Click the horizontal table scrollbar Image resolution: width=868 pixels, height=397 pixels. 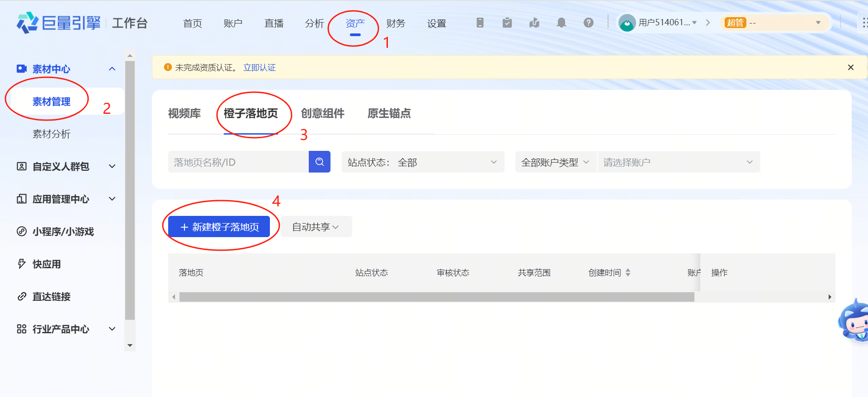point(436,297)
